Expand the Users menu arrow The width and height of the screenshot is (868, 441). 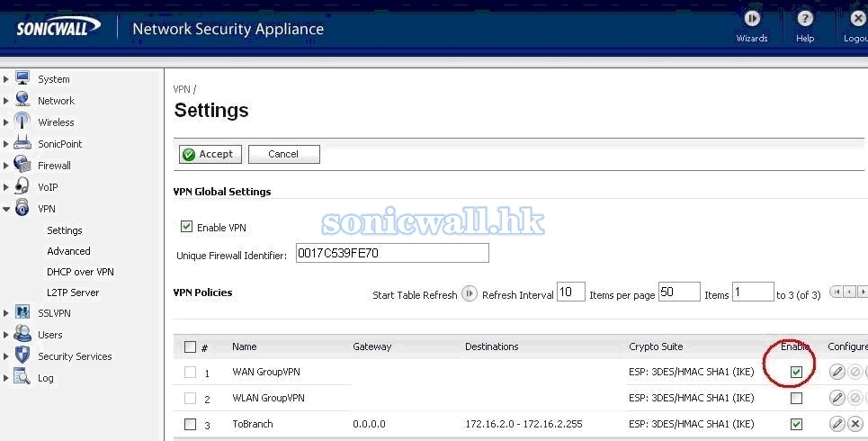(6, 335)
